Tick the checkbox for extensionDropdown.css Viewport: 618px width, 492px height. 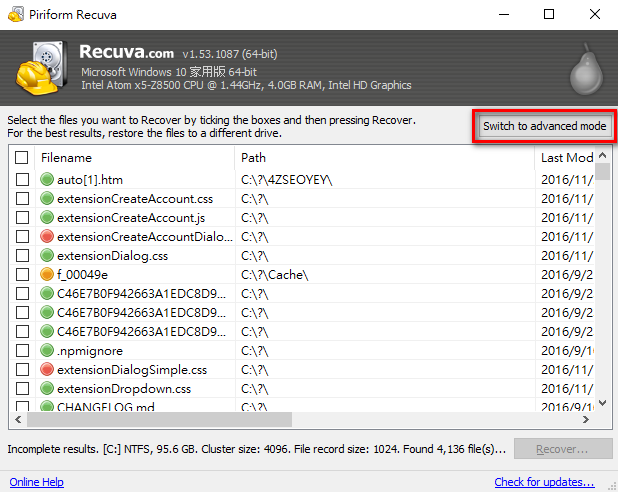22,388
